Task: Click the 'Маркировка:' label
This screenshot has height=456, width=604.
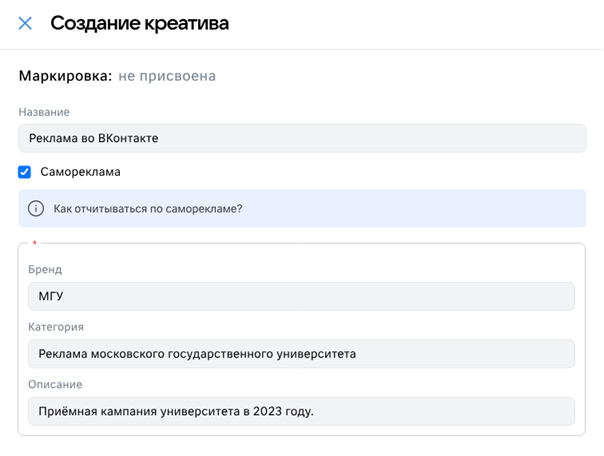Action: click(x=65, y=76)
